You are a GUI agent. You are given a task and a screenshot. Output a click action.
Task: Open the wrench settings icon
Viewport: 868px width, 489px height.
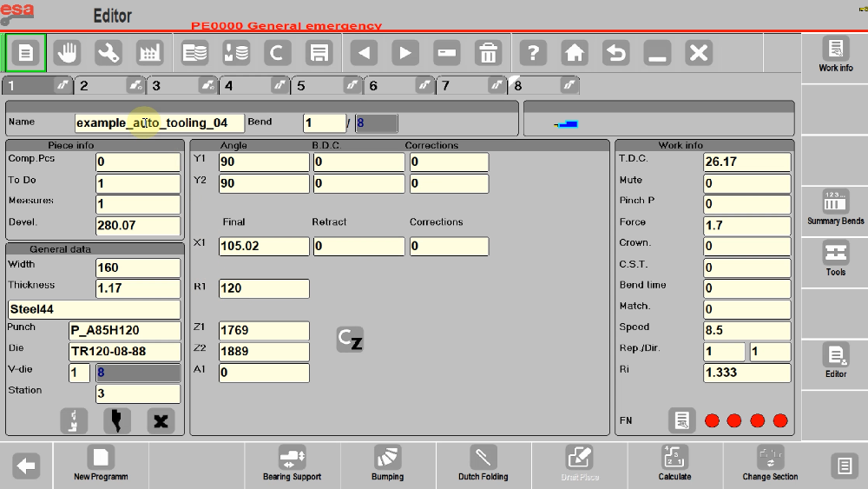pyautogui.click(x=108, y=53)
